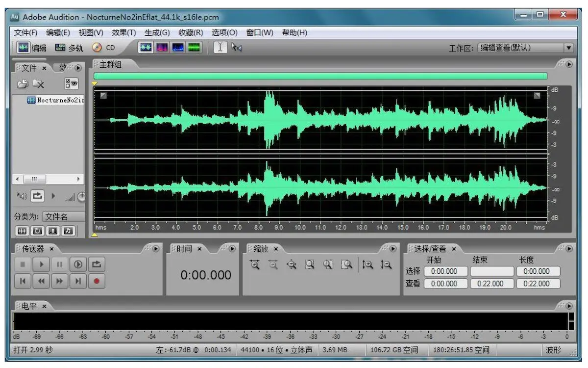588x368 pixels.
Task: Click empty selection 结束 end field
Action: point(492,271)
